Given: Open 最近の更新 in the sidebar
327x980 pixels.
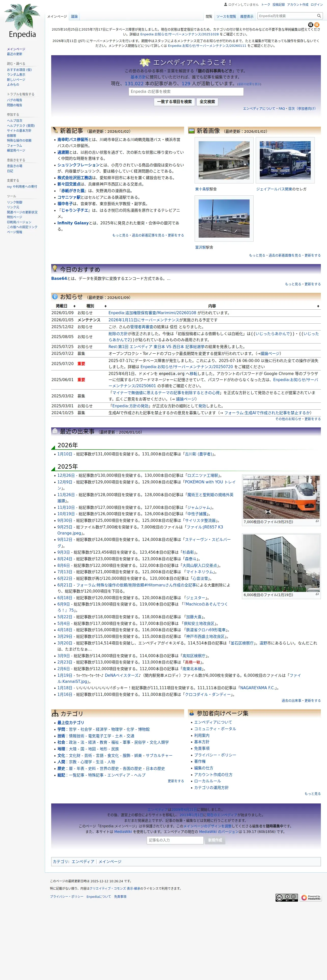Looking at the screenshot, I should [15, 54].
